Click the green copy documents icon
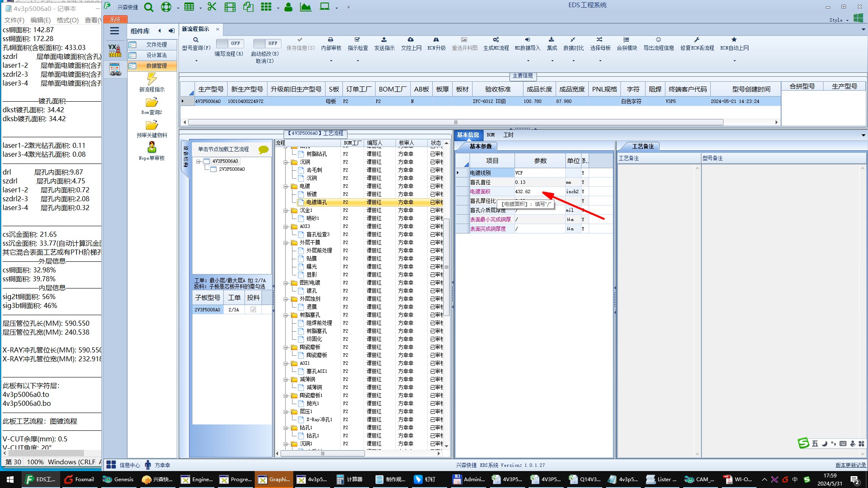This screenshot has width=868, height=488. 248,7
